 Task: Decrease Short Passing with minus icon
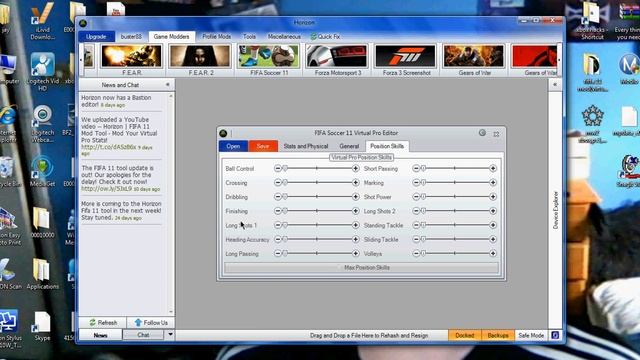pos(416,169)
